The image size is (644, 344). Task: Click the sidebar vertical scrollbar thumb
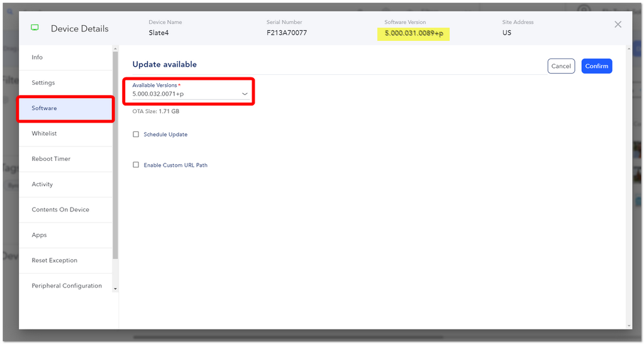coord(116,155)
